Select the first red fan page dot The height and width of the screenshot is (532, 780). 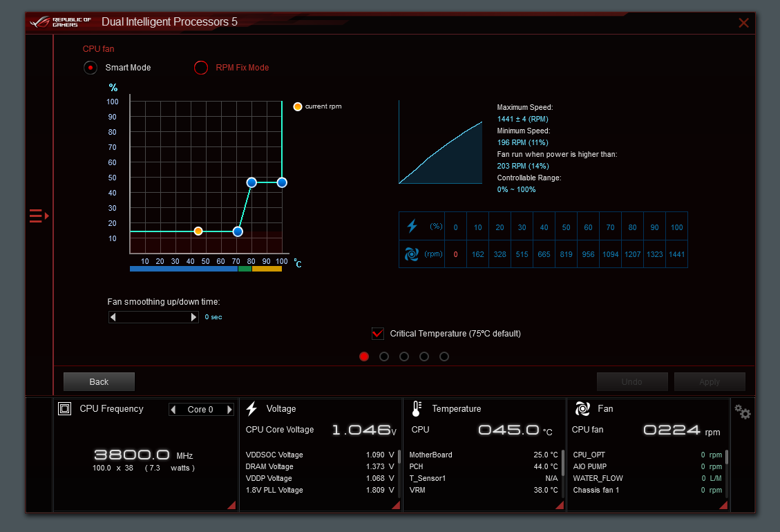364,357
